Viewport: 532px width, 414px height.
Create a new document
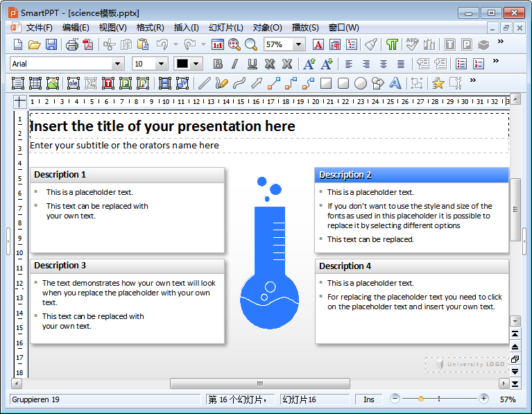17,44
